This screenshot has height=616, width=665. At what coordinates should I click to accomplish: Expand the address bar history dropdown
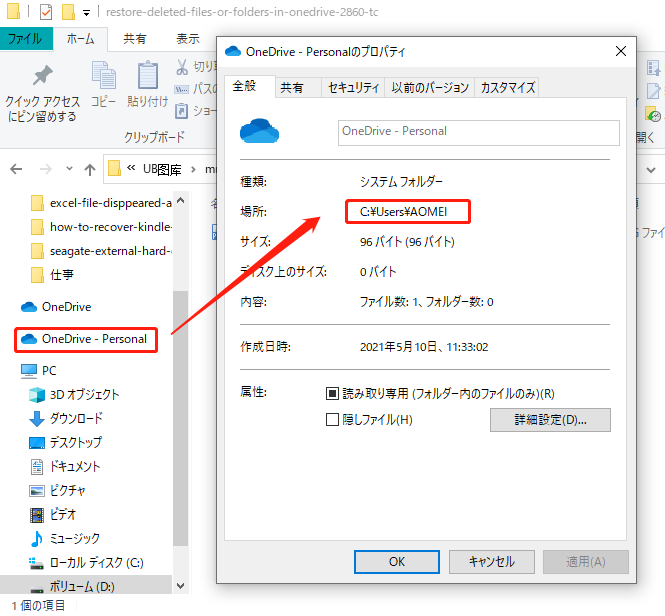point(651,170)
